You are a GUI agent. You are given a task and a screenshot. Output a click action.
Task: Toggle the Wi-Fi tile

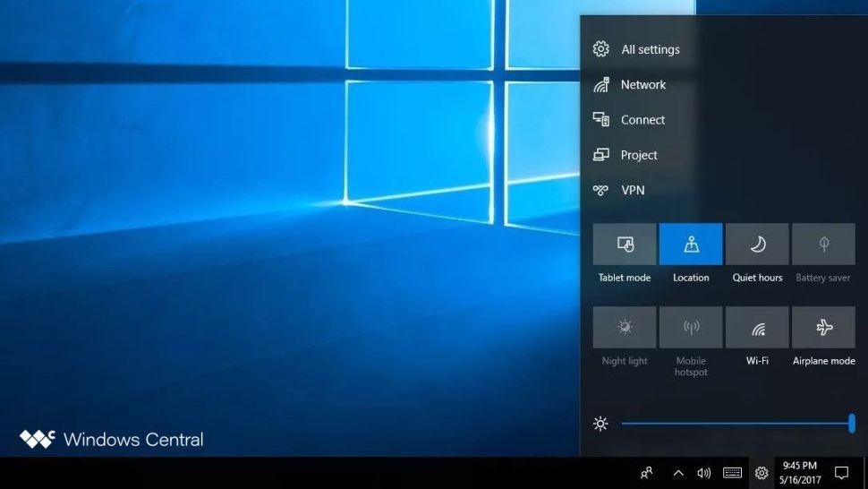tap(757, 327)
